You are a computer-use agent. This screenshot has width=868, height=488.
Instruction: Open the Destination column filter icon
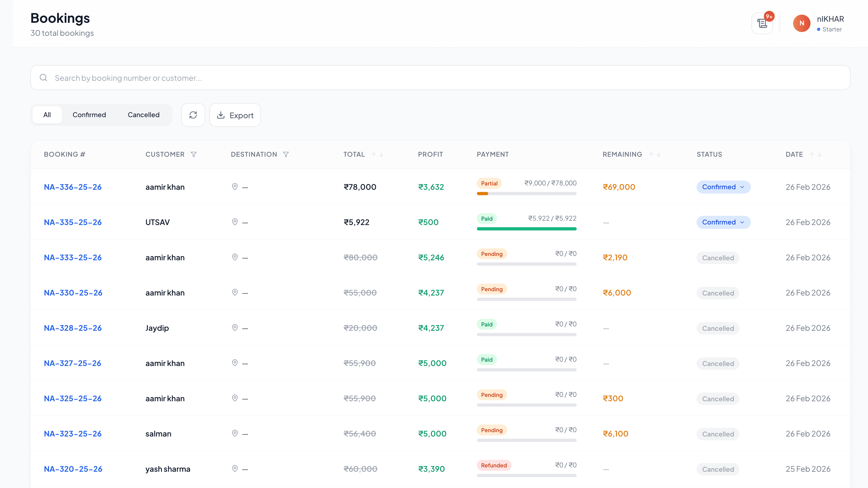(286, 154)
